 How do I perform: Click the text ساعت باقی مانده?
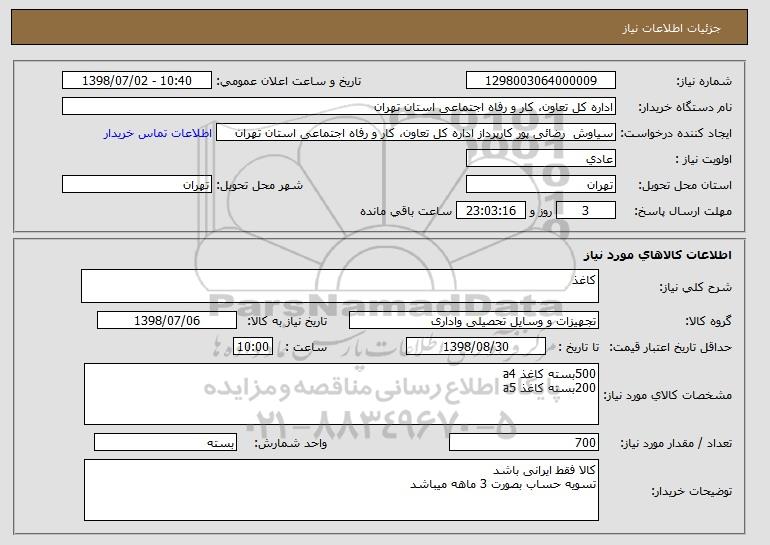click(406, 212)
